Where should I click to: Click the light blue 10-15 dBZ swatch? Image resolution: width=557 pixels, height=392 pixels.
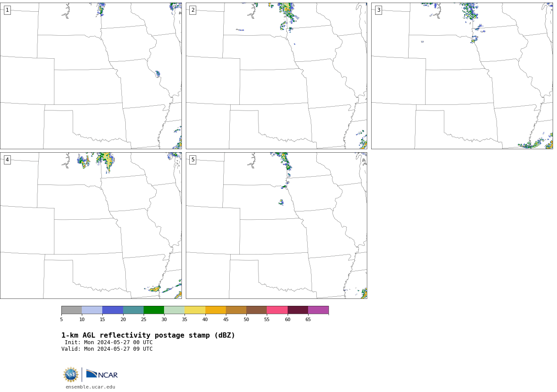click(92, 310)
